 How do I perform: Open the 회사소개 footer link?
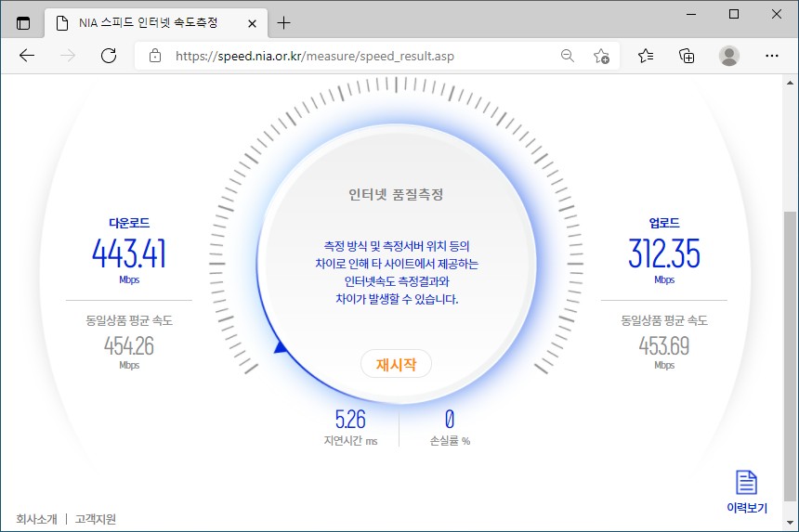tap(36, 519)
